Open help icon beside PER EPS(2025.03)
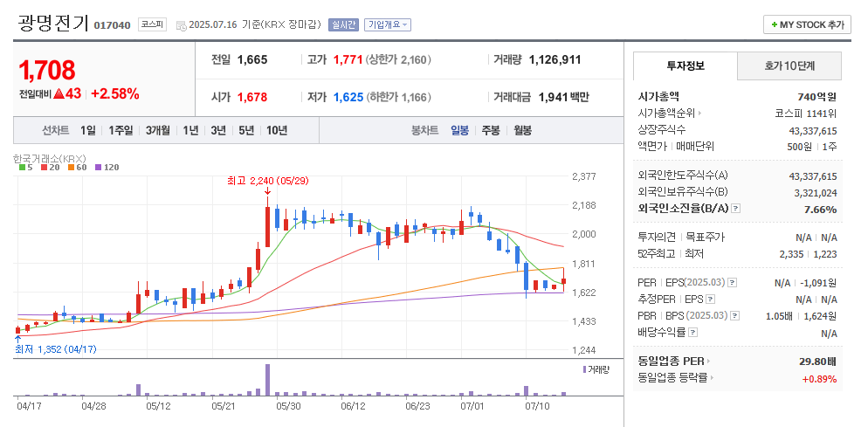The width and height of the screenshot is (868, 427). pyautogui.click(x=732, y=282)
